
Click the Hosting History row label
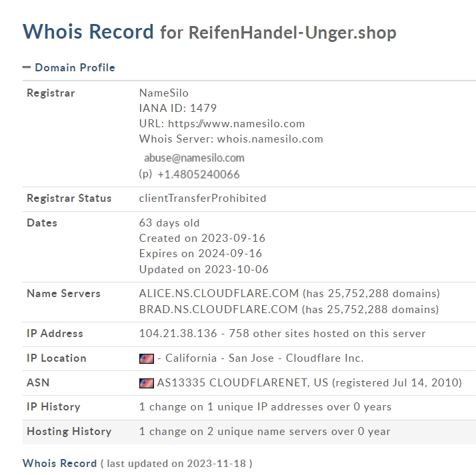click(x=69, y=431)
